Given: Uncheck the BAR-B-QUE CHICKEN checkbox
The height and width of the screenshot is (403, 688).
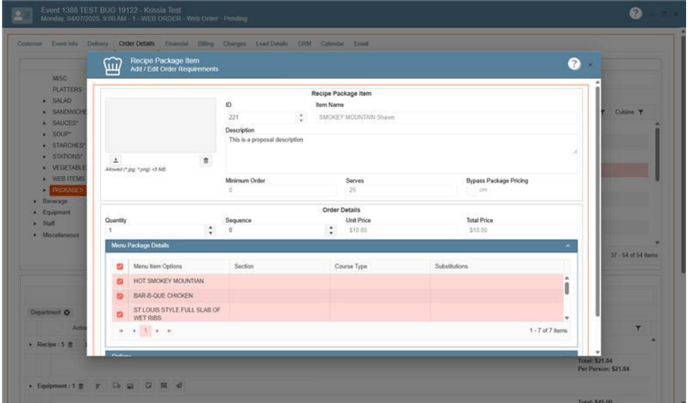Looking at the screenshot, I should coord(120,296).
